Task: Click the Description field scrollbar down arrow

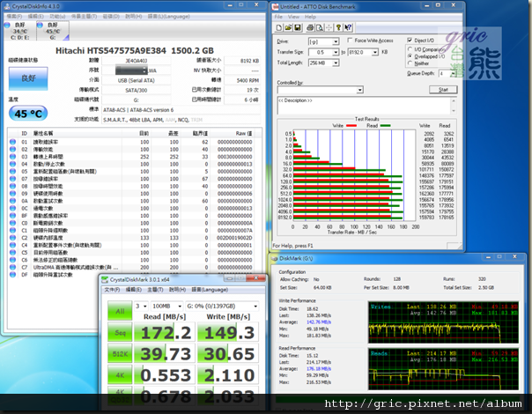Action: tap(454, 111)
